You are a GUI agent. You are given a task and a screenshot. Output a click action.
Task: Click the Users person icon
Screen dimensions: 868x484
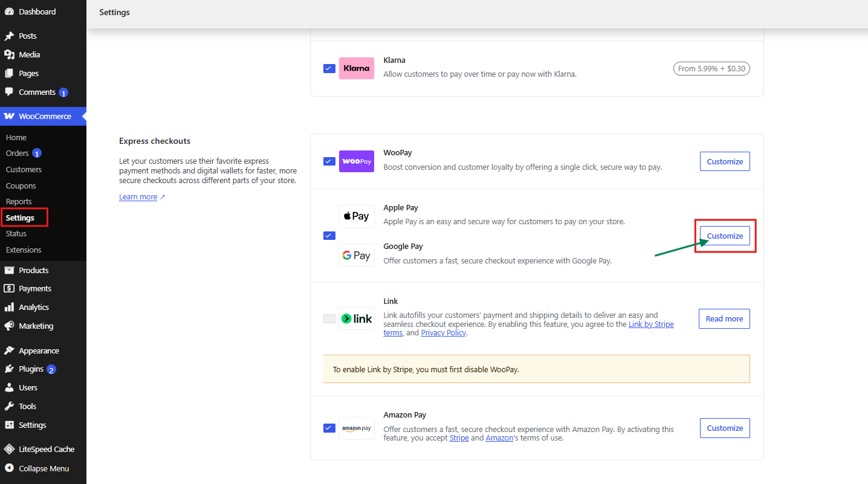pos(9,387)
